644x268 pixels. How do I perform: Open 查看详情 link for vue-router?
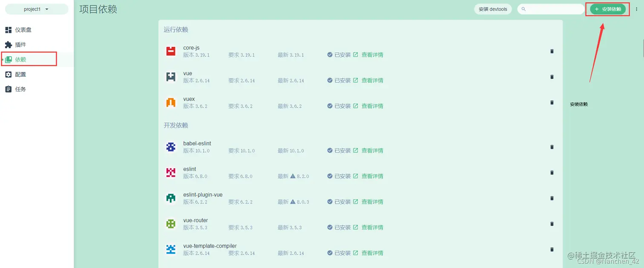pos(368,228)
